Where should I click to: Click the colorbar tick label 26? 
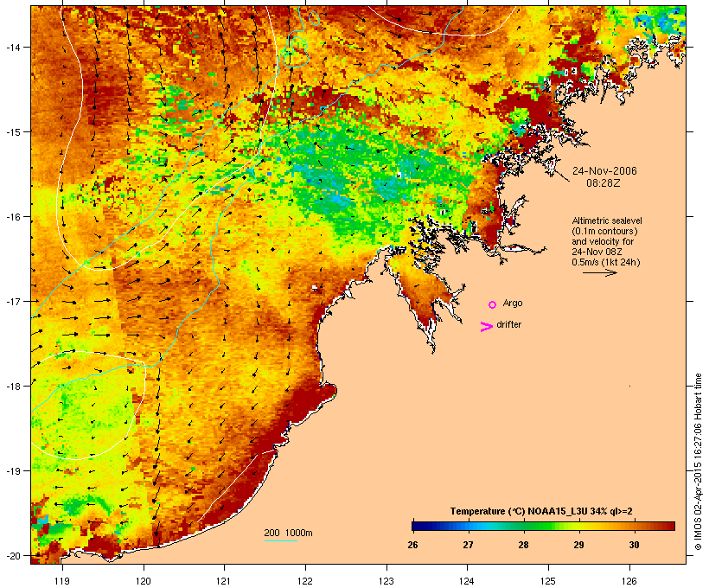pyautogui.click(x=412, y=545)
